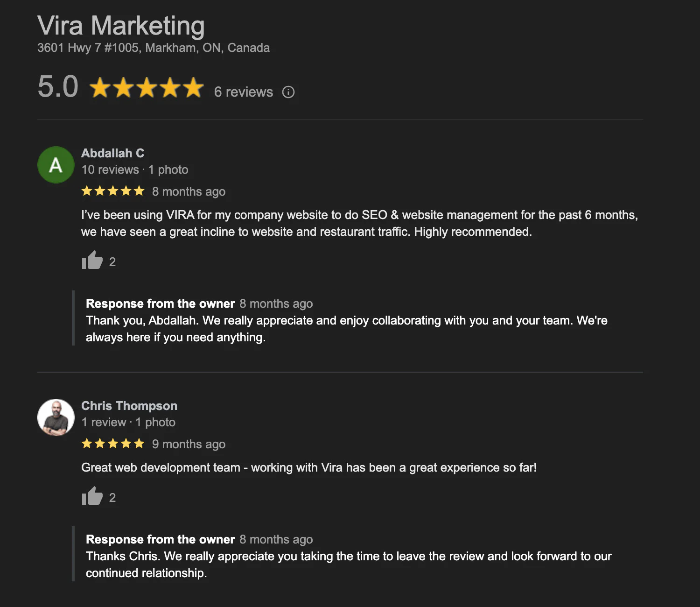Click Abdallah C's 10 reviews link

point(110,169)
